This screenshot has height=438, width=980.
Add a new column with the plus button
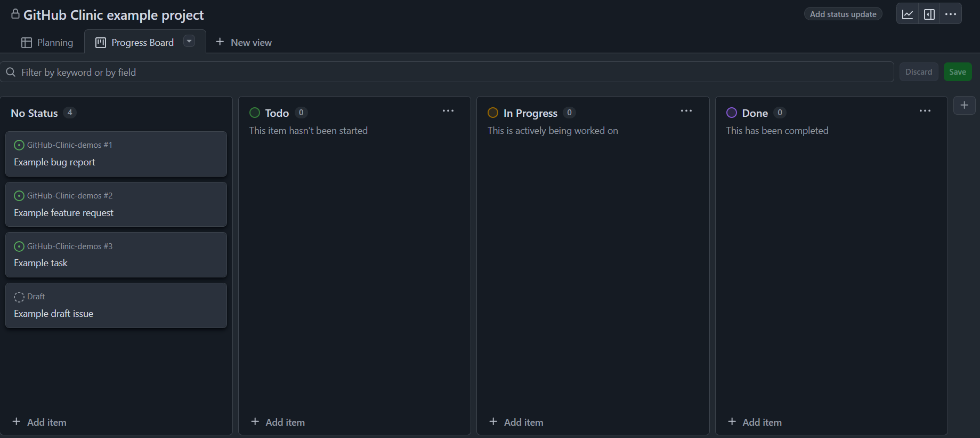point(965,105)
